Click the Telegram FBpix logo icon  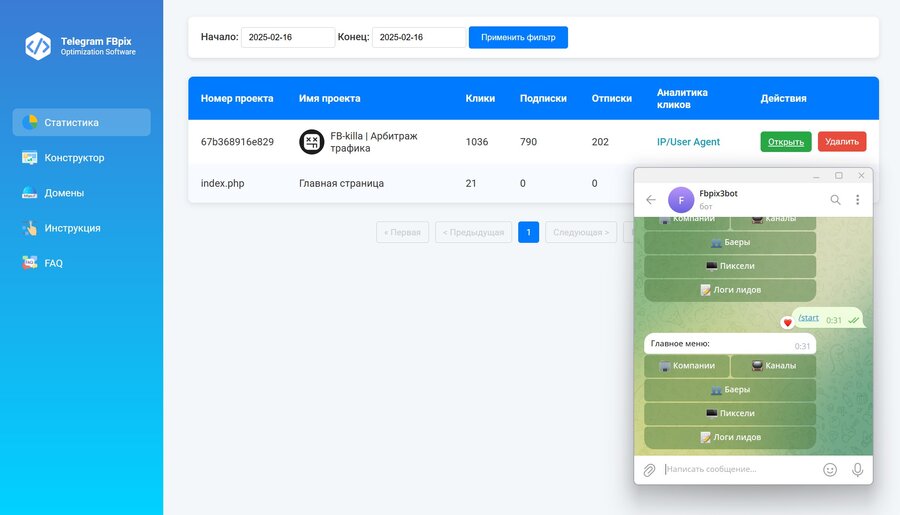pyautogui.click(x=38, y=46)
